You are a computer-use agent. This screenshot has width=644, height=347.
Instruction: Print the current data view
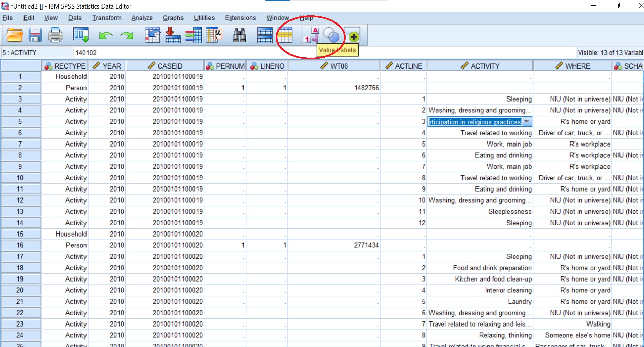[x=56, y=35]
